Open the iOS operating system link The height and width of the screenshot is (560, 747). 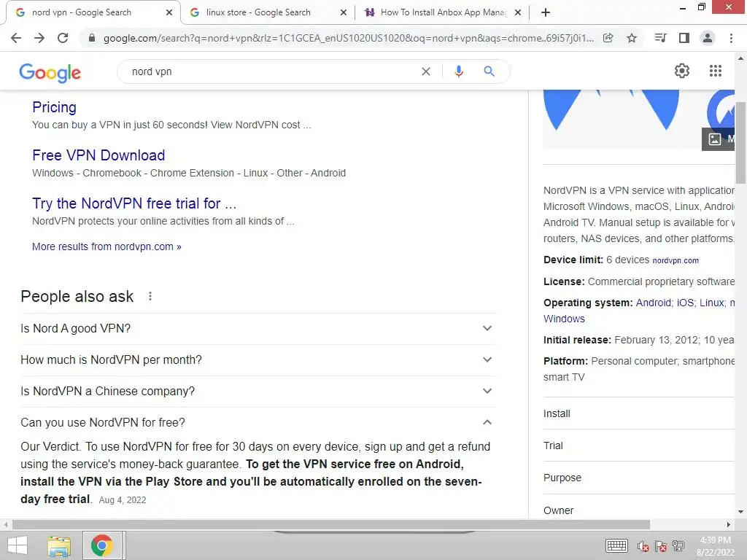[685, 303]
